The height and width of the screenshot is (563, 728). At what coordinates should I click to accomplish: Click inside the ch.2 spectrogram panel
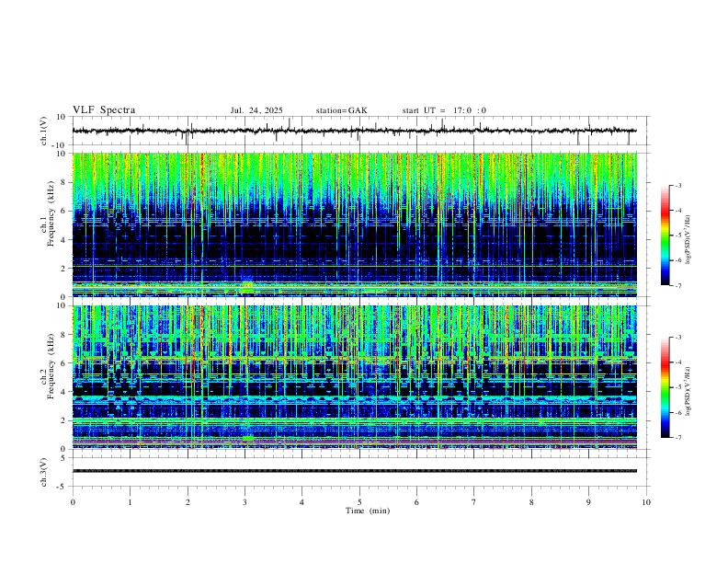pyautogui.click(x=354, y=377)
